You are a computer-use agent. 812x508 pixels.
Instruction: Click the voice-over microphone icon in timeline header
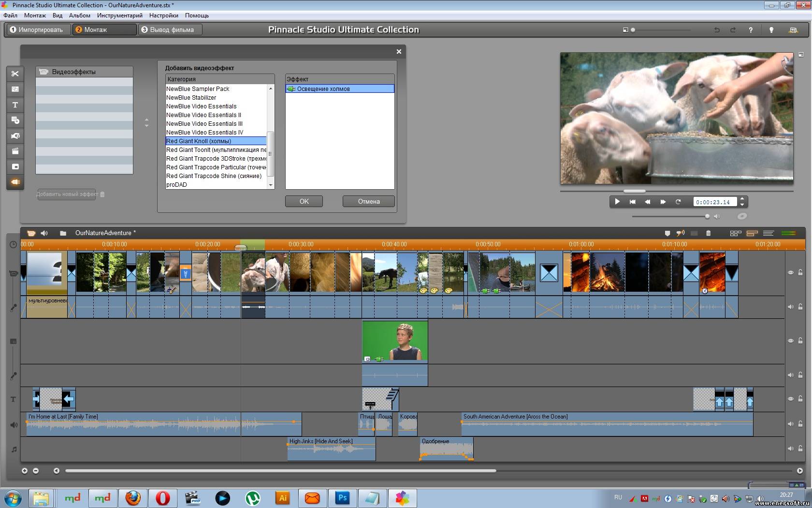click(x=681, y=233)
